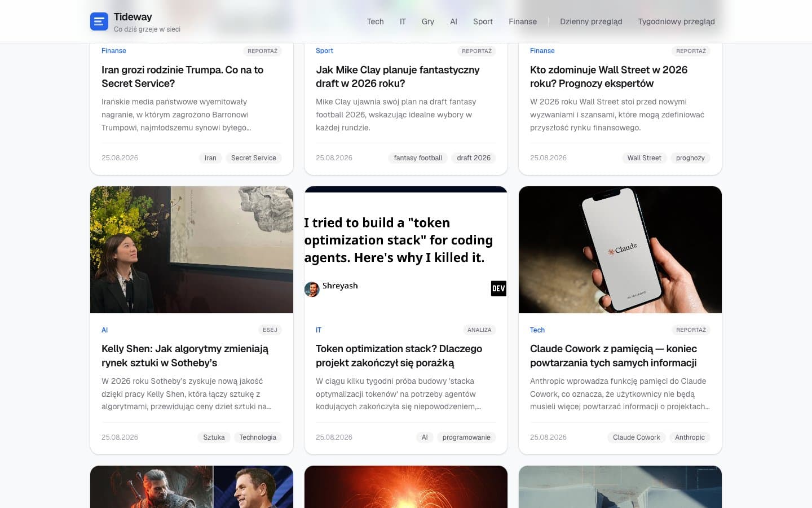
Task: Click the Shreyash author avatar
Action: [312, 289]
